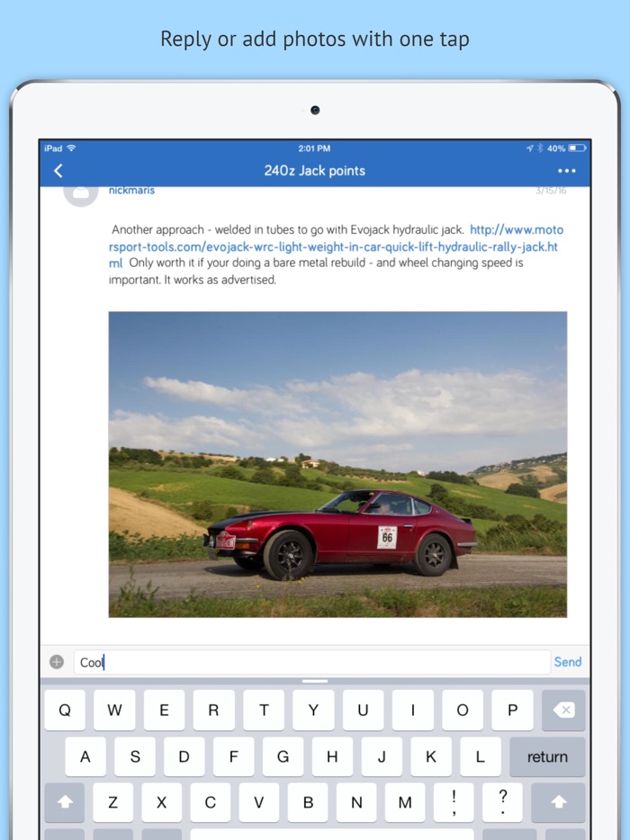Tap the left shift key
This screenshot has height=840, width=630.
pyautogui.click(x=64, y=802)
